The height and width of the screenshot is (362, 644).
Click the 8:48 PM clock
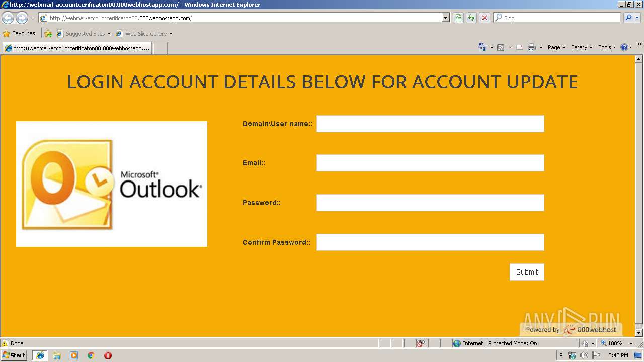coord(618,355)
